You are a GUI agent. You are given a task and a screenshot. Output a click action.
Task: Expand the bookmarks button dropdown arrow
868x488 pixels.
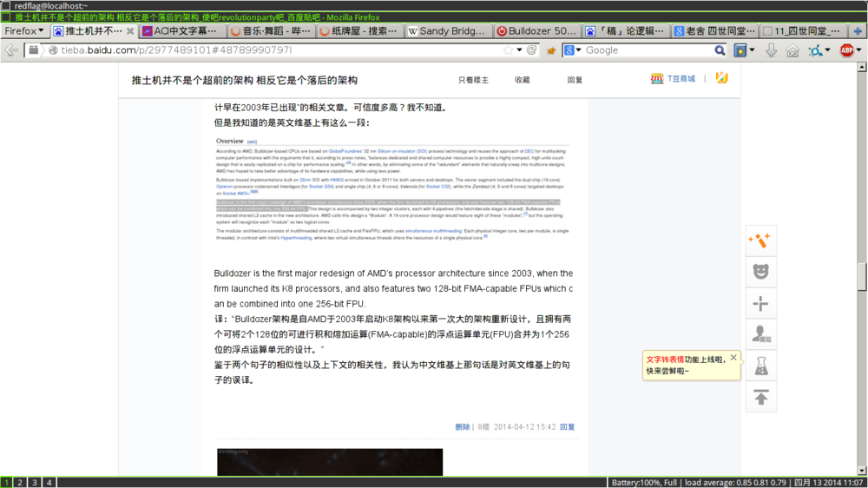752,50
